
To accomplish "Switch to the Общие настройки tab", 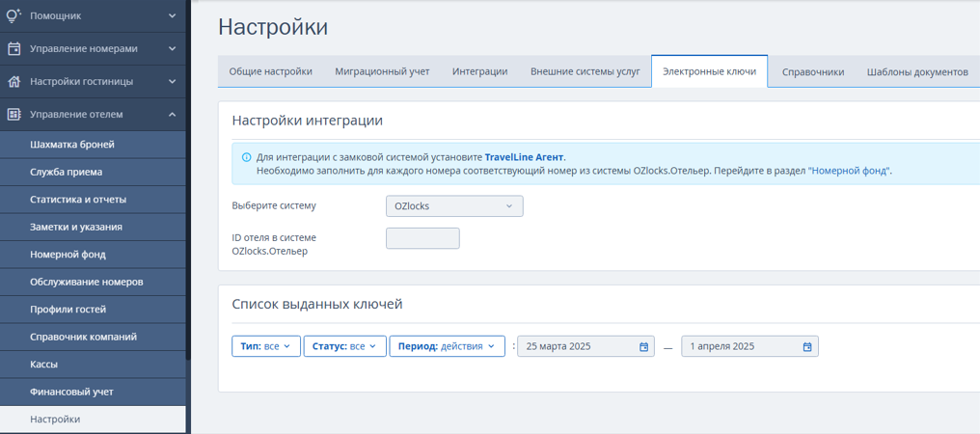I will coord(271,72).
